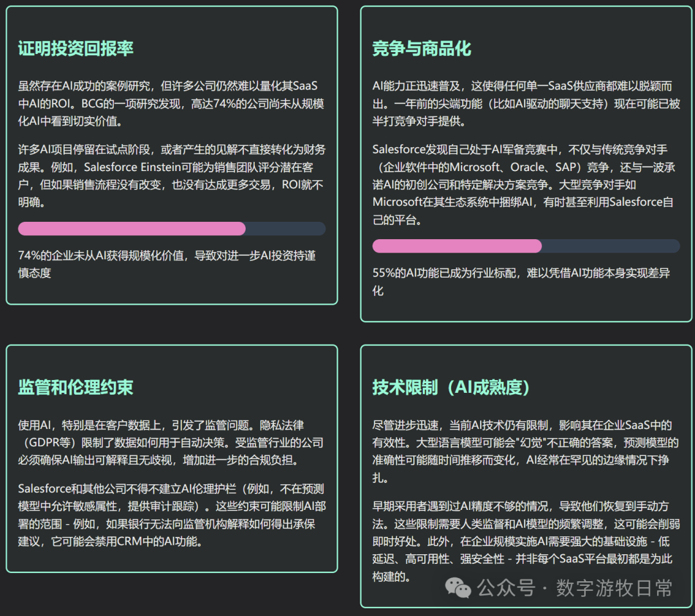Select the 竞争与商品化 card heading
The height and width of the screenshot is (616, 695).
422,49
